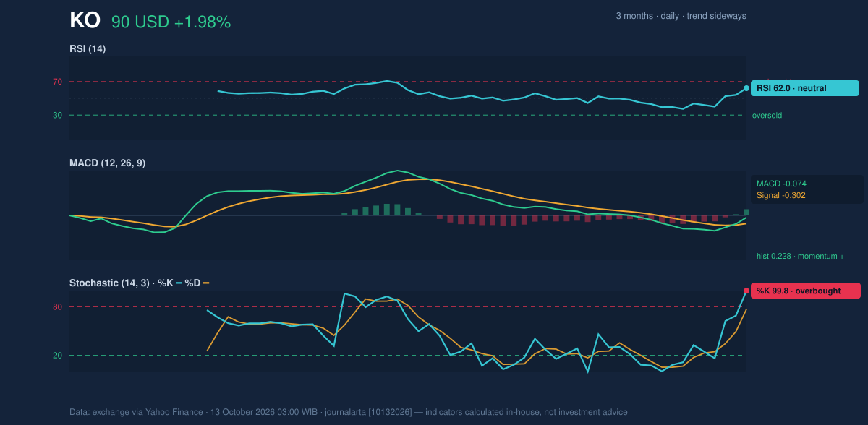
Task: Click the data source footer text
Action: 349,412
